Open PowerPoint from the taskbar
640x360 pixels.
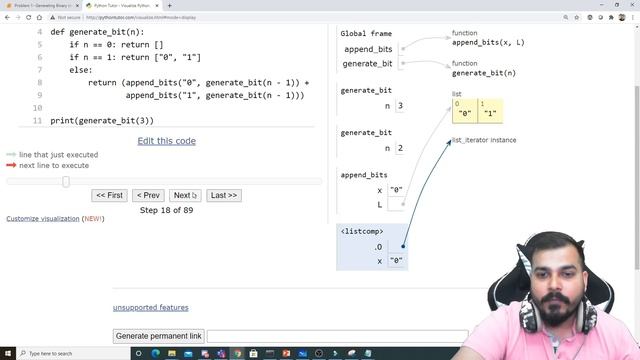(x=286, y=353)
